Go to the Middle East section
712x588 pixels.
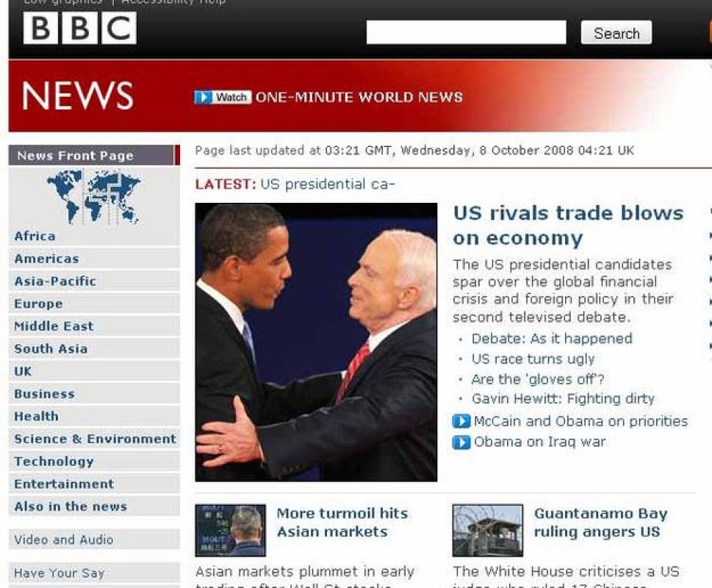tap(54, 326)
